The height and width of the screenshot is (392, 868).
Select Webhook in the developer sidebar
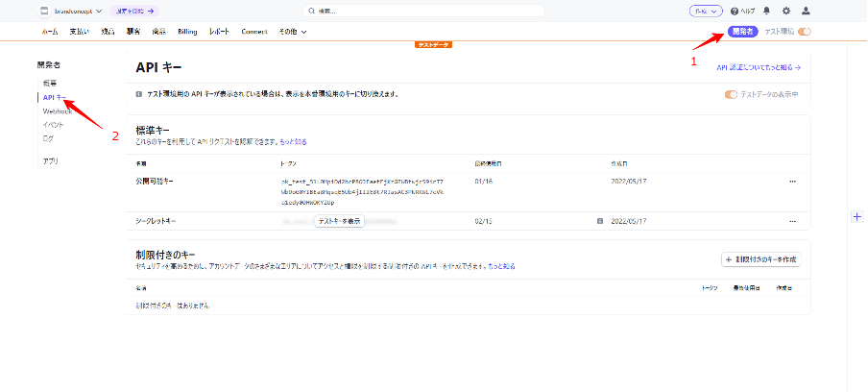click(x=57, y=111)
